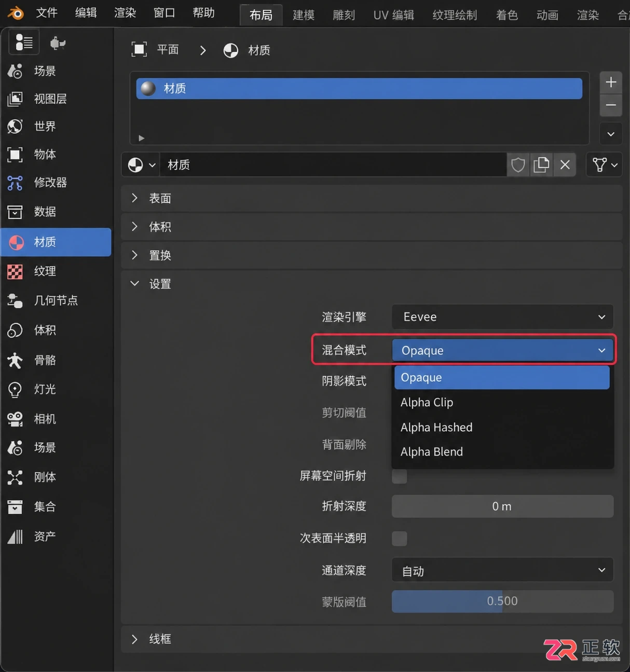Open the 编辑 edit menu
Screen dimensions: 630x672
(x=86, y=12)
